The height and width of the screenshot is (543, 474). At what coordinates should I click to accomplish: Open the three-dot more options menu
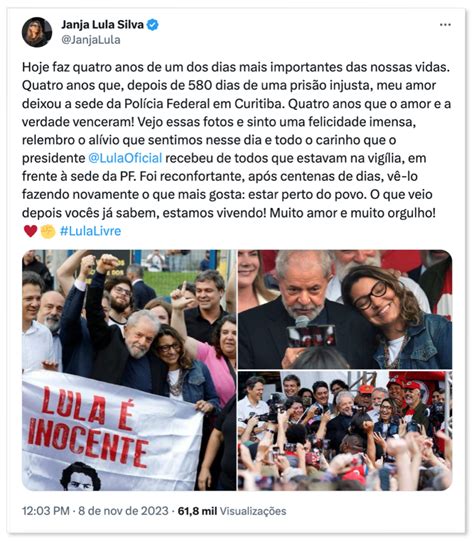coord(445,25)
